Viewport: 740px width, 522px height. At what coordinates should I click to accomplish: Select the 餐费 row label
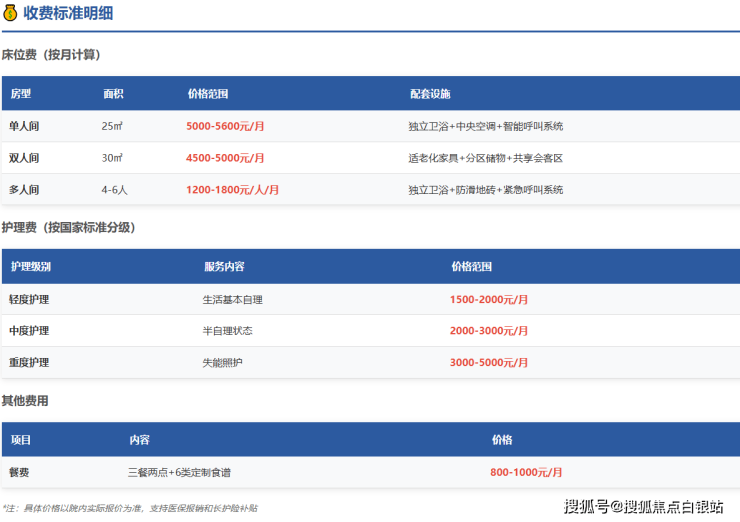pos(19,472)
